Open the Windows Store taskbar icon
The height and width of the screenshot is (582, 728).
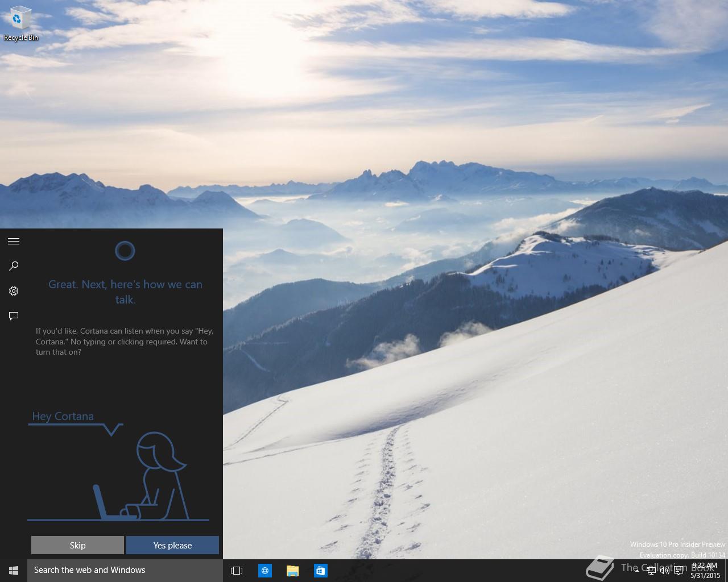click(x=321, y=571)
